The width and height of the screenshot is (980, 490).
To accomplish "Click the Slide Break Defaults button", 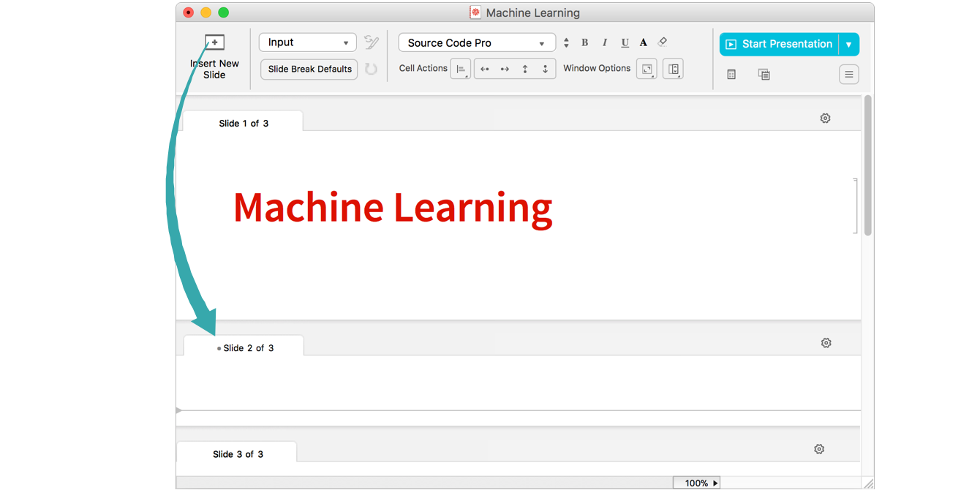I will pos(309,69).
